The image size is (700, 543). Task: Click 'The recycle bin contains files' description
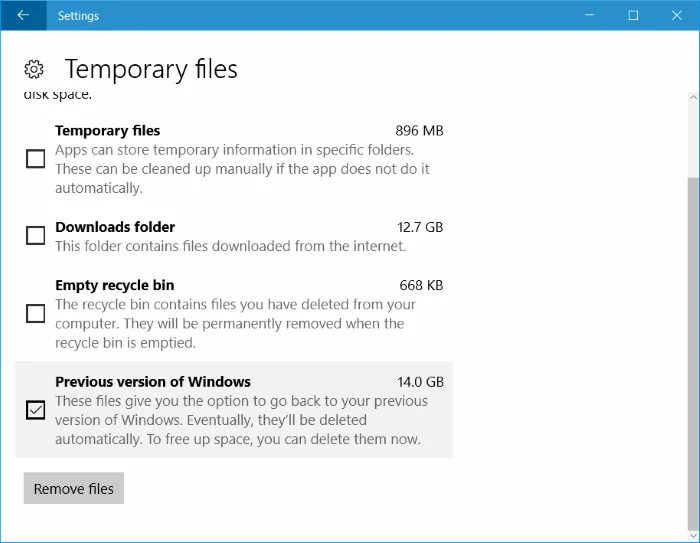click(235, 323)
